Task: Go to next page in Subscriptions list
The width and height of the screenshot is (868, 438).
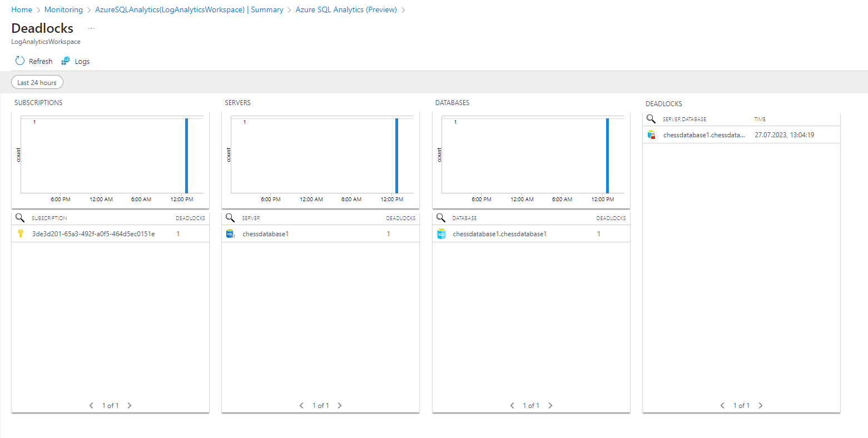Action: (x=130, y=406)
